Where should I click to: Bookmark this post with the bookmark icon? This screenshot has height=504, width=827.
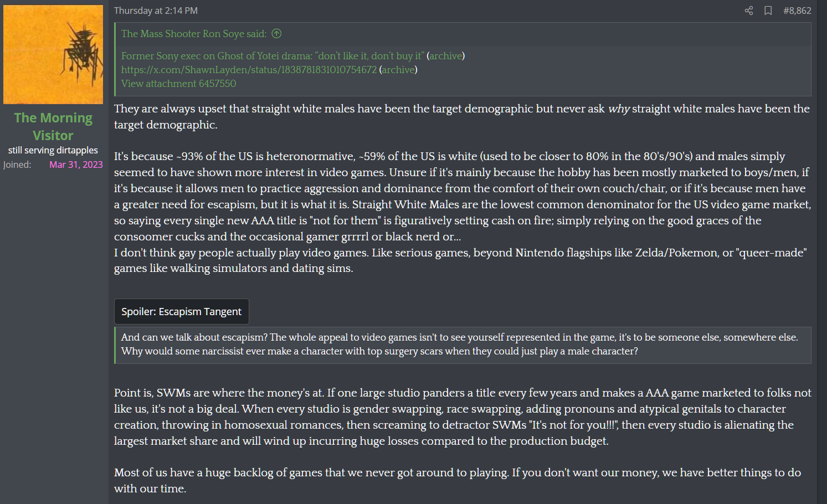(x=768, y=11)
